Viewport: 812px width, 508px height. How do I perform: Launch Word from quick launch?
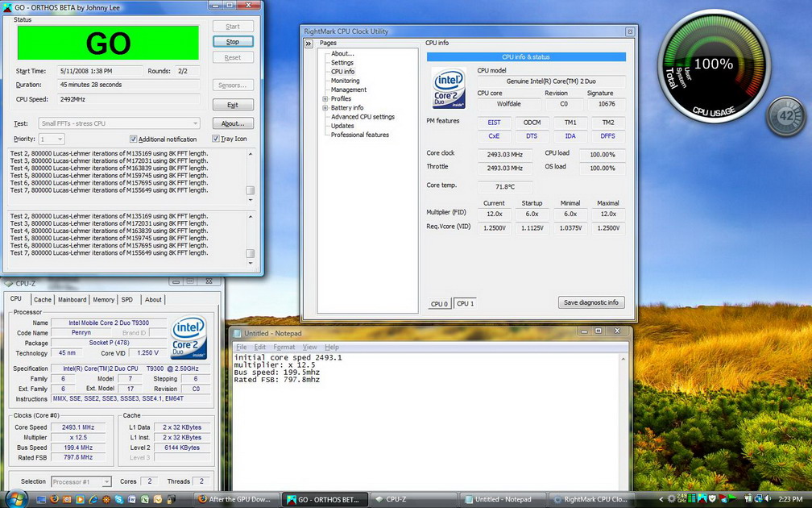point(132,500)
